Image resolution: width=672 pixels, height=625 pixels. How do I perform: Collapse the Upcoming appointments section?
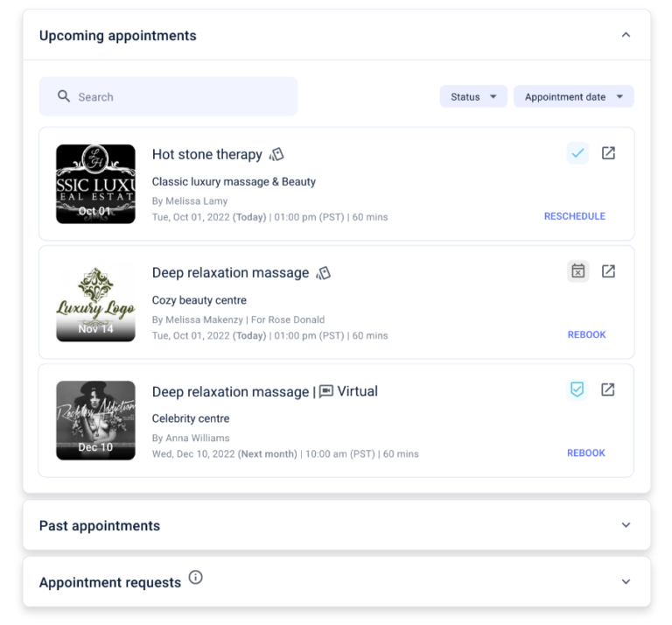coord(626,35)
